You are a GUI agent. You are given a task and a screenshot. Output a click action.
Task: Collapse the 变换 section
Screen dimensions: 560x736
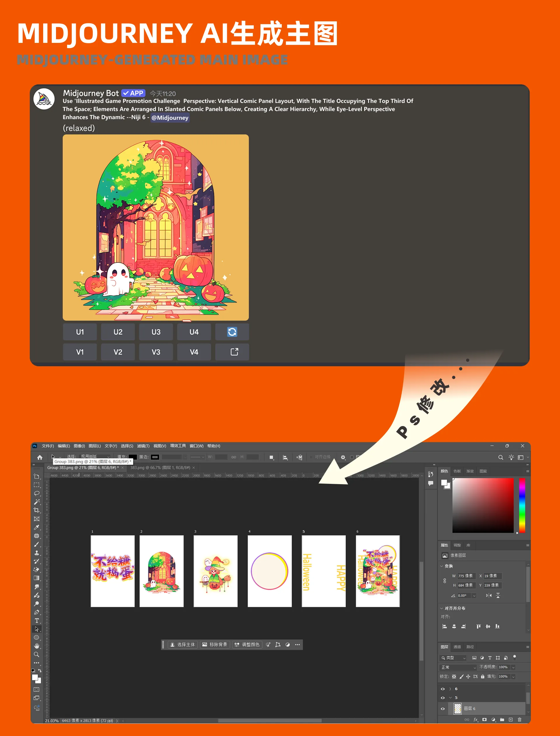pos(442,566)
